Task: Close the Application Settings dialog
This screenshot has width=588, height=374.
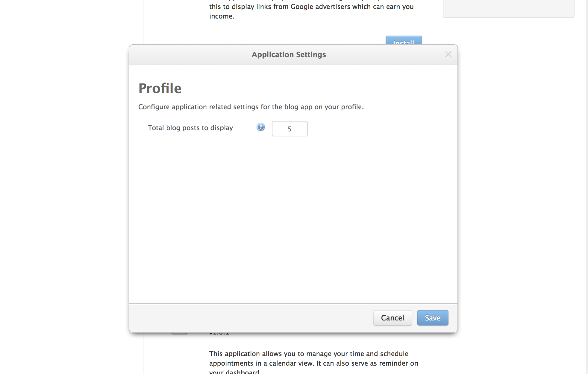Action: [448, 54]
